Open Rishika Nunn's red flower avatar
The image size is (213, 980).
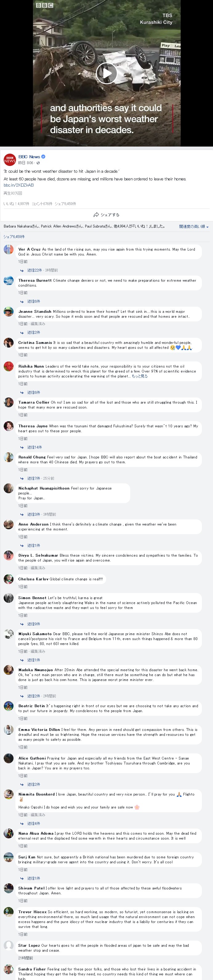9,366
